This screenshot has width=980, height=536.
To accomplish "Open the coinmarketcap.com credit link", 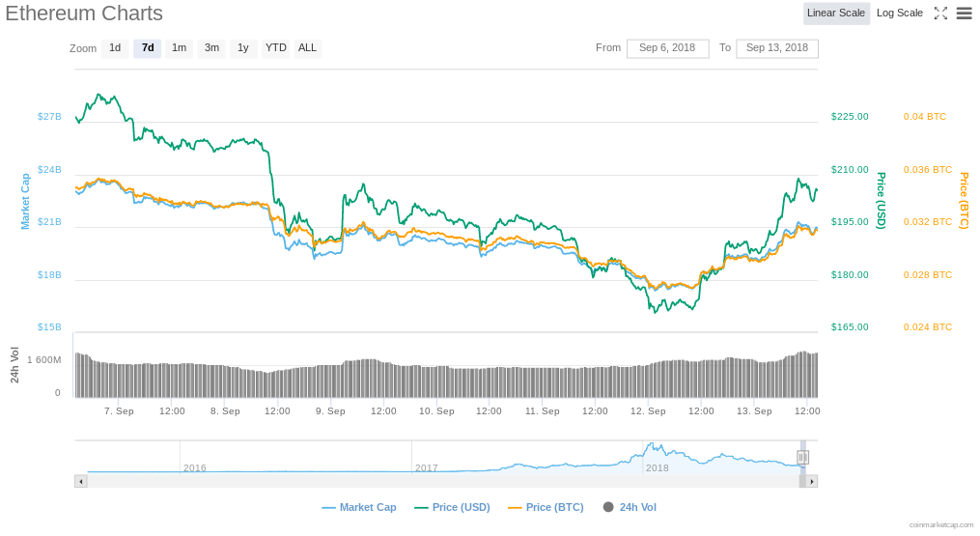I will pos(940,525).
